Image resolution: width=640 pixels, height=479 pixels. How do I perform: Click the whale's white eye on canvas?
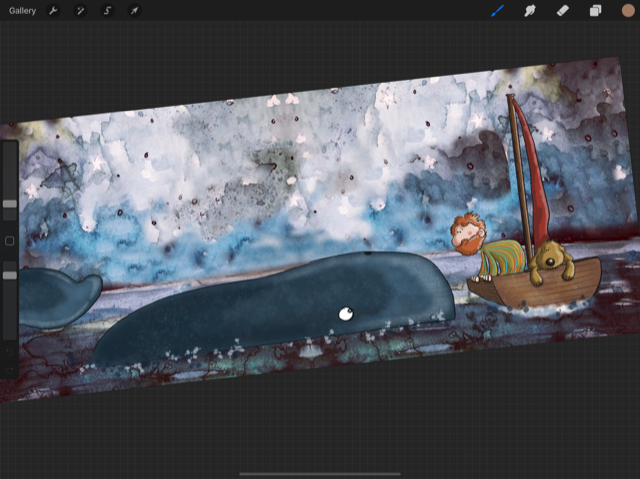pyautogui.click(x=346, y=314)
